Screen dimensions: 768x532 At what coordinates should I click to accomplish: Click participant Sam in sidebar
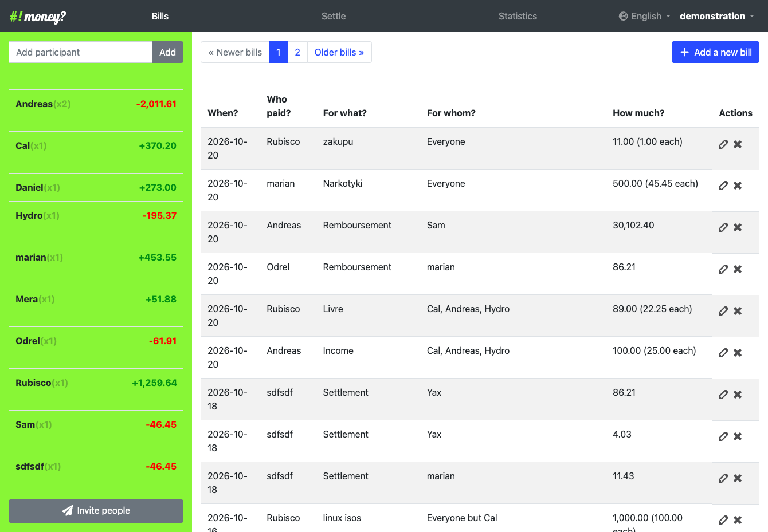[x=25, y=424]
